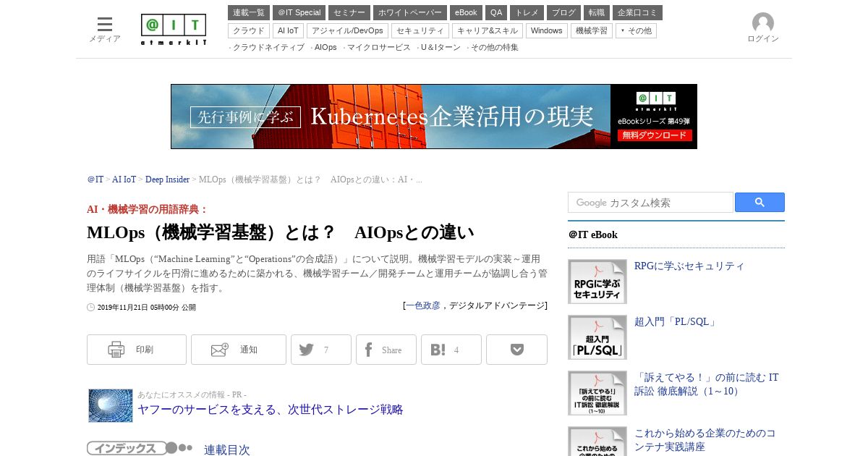The width and height of the screenshot is (868, 456).
Task: Select the クラウド category tab
Action: (249, 30)
